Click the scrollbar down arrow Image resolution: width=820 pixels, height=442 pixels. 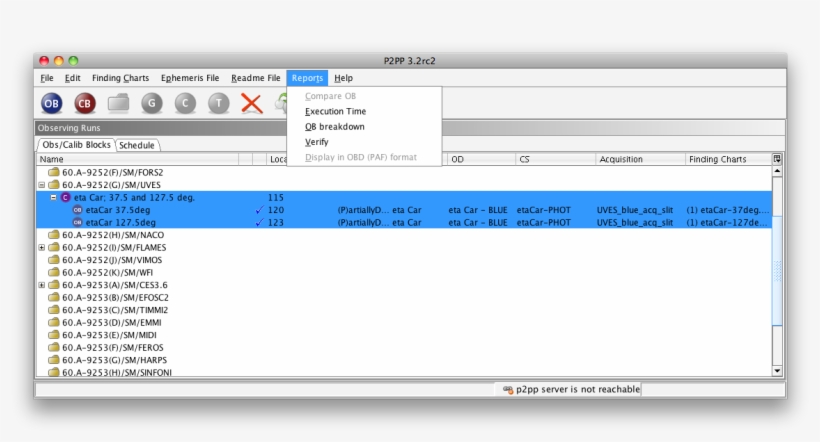click(x=778, y=370)
